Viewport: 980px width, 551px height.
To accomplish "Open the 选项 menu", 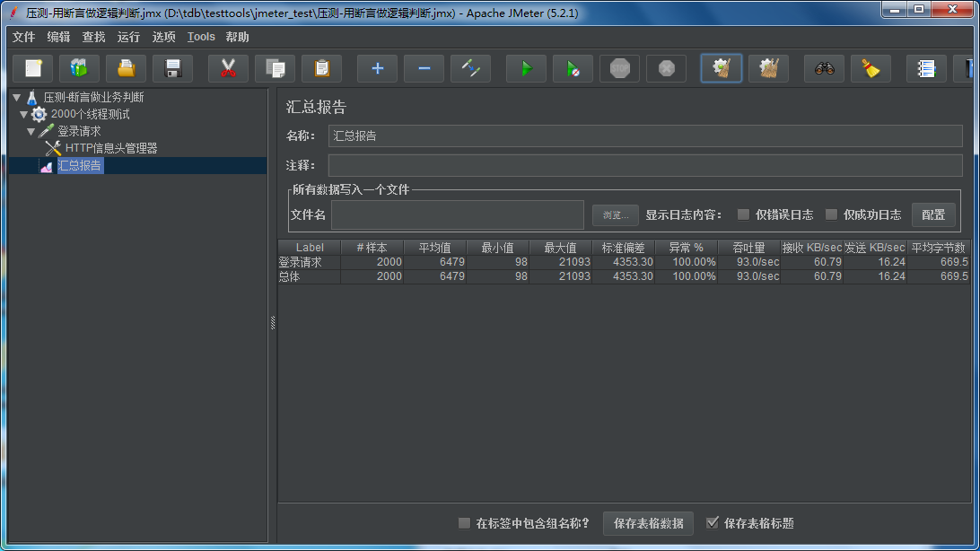I will (163, 37).
